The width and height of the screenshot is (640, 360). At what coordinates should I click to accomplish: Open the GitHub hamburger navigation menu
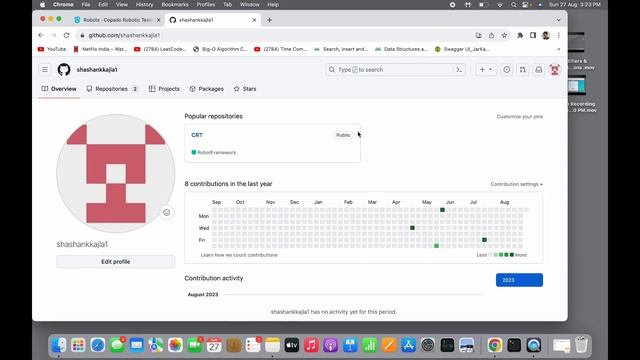pyautogui.click(x=45, y=70)
